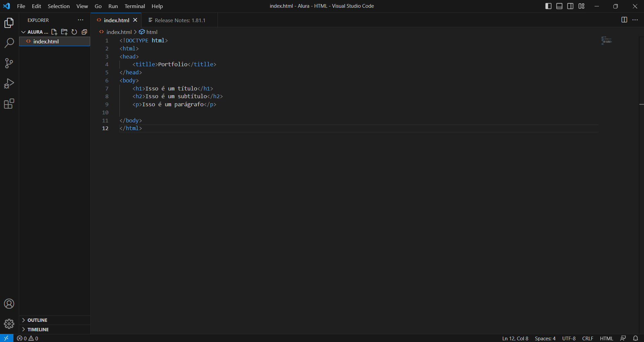Open the Source Control view
644x342 pixels.
click(x=9, y=63)
